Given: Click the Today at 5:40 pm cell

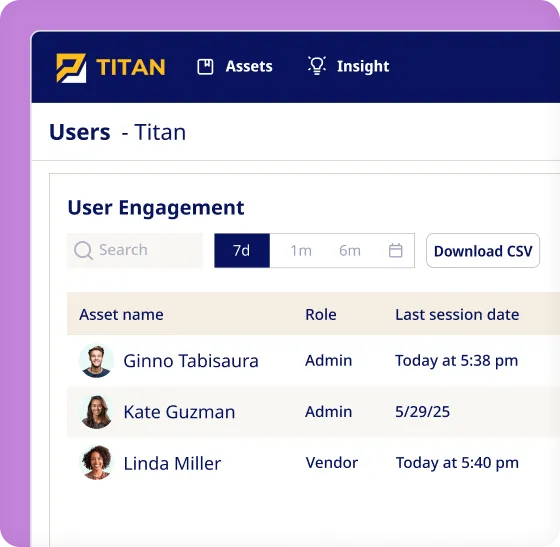Looking at the screenshot, I should click(x=457, y=463).
